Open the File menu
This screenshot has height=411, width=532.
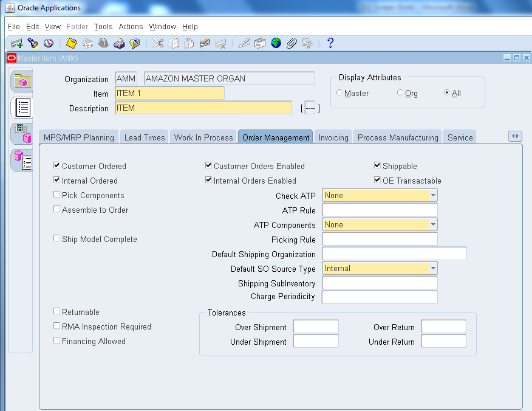14,27
